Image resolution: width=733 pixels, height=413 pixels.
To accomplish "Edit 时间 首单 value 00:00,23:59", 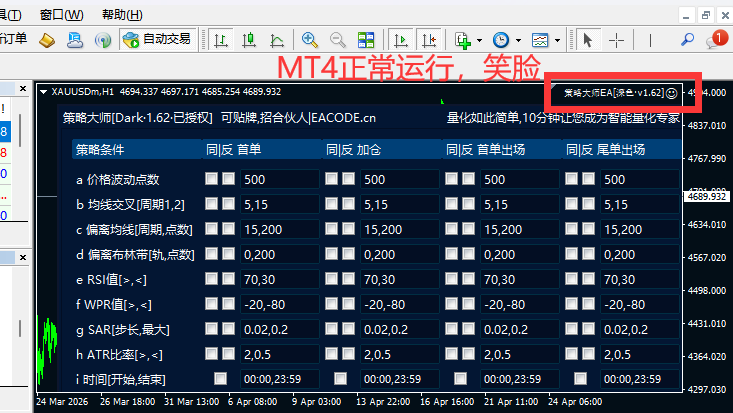I will tap(280, 379).
